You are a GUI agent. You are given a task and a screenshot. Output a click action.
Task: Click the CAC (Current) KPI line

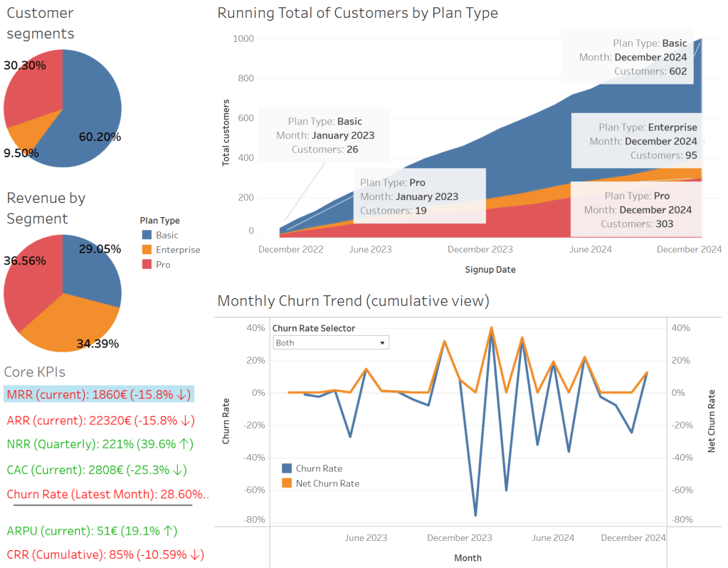97,470
